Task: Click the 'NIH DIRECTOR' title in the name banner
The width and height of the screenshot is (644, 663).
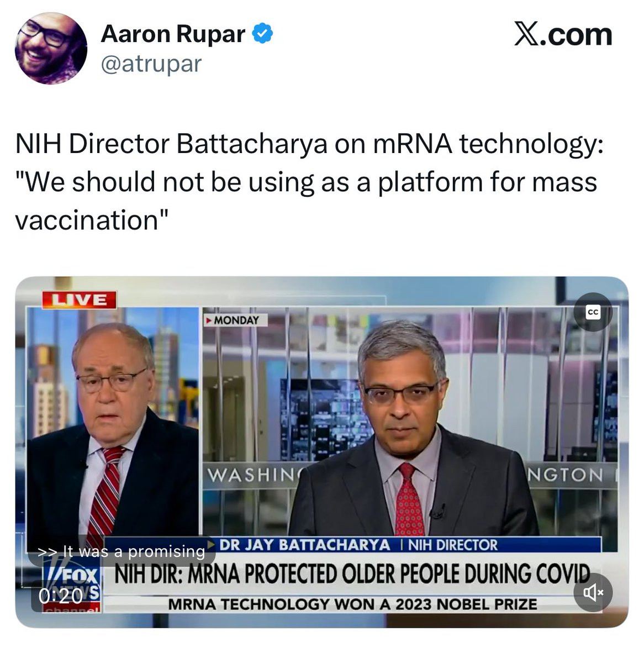Action: 453,545
